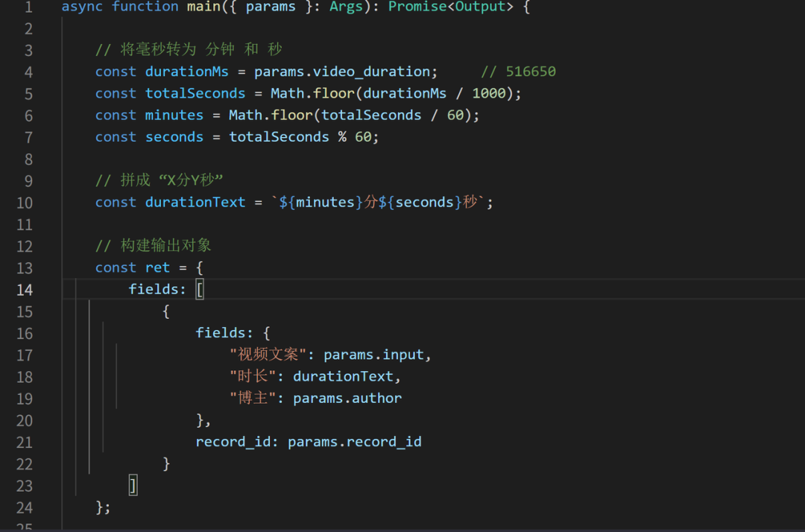Click line number 14 in the gutter
This screenshot has width=805, height=532.
pos(24,290)
